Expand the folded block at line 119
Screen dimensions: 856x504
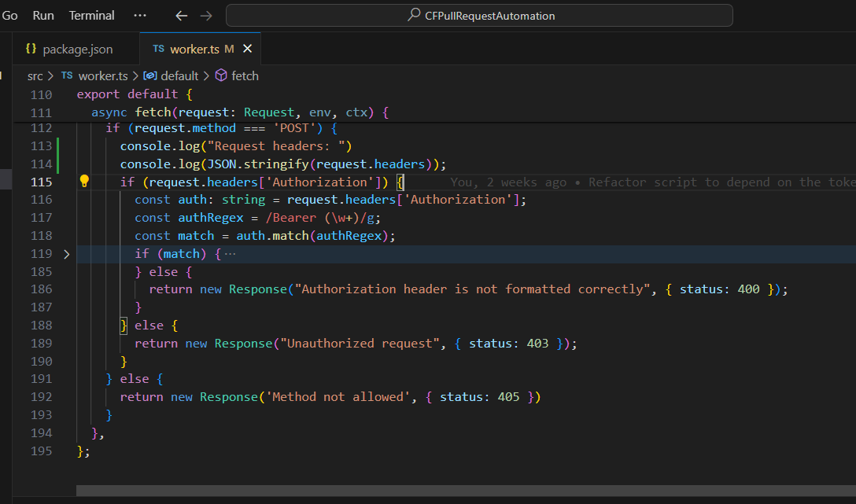[x=66, y=254]
